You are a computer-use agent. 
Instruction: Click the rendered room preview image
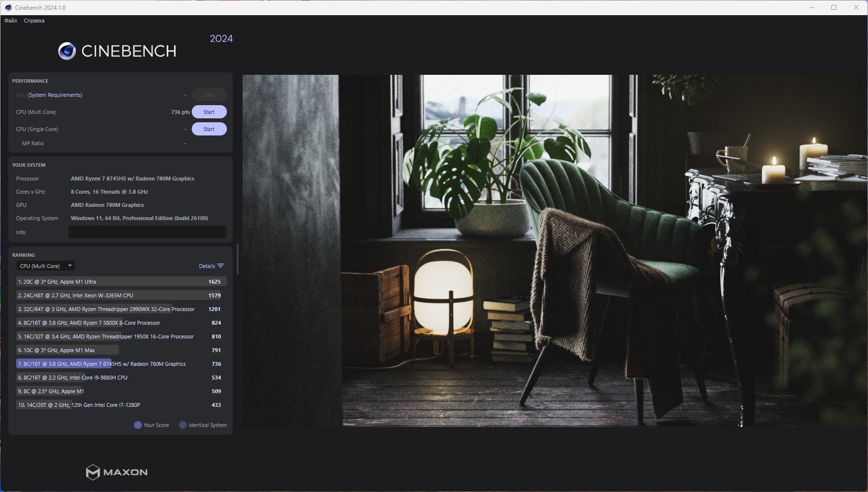click(x=555, y=250)
